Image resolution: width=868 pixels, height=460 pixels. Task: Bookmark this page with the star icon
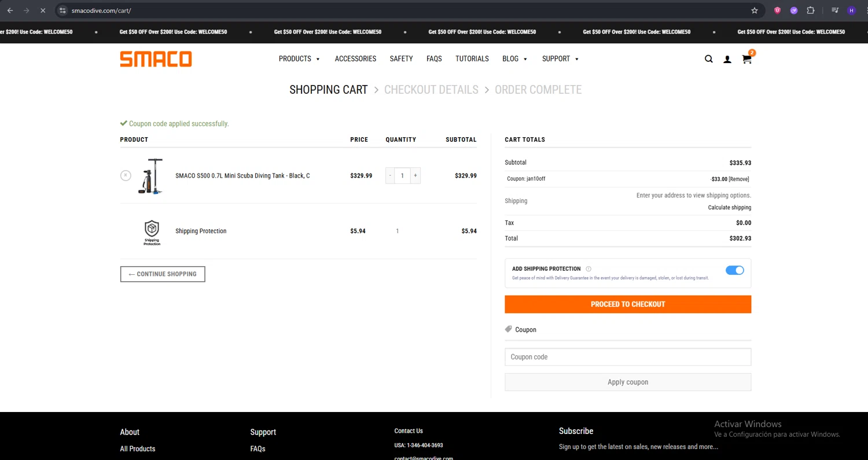(x=755, y=10)
